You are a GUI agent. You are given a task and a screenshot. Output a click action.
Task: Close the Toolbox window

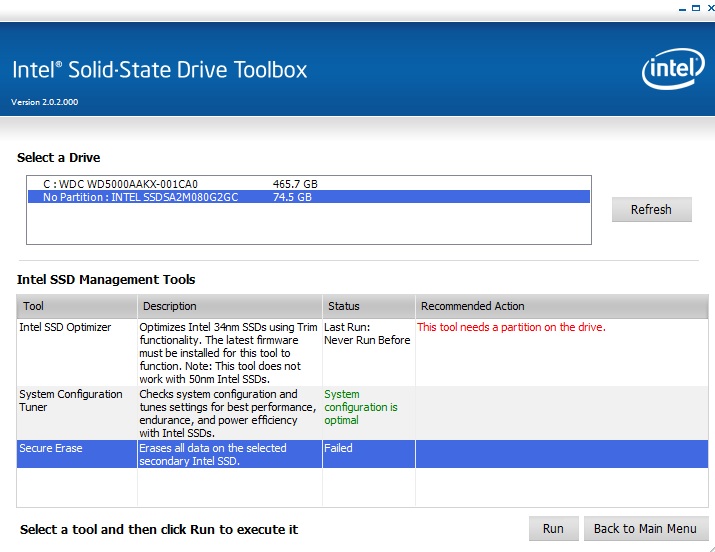coord(710,8)
